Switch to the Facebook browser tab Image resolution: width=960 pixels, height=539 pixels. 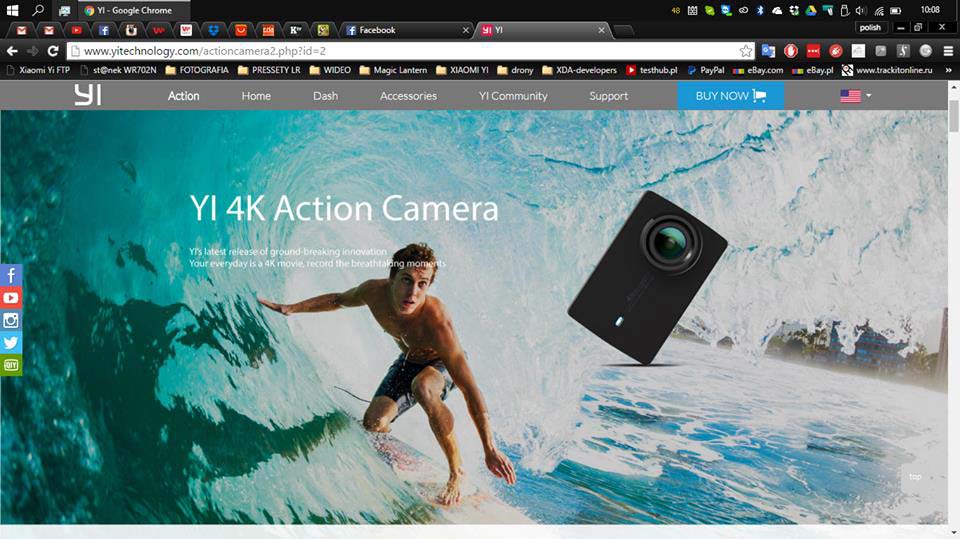tap(404, 30)
